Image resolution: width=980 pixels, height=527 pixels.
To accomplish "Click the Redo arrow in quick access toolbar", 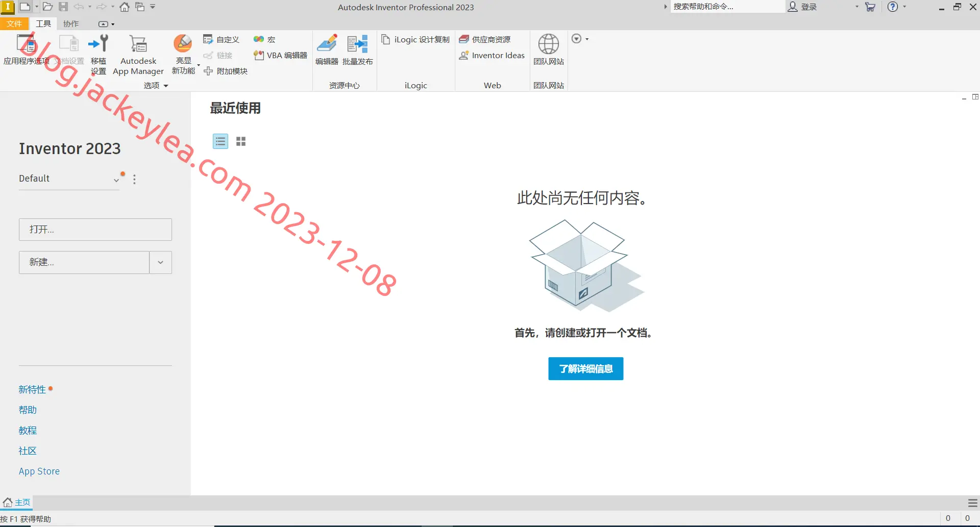I will click(x=102, y=7).
